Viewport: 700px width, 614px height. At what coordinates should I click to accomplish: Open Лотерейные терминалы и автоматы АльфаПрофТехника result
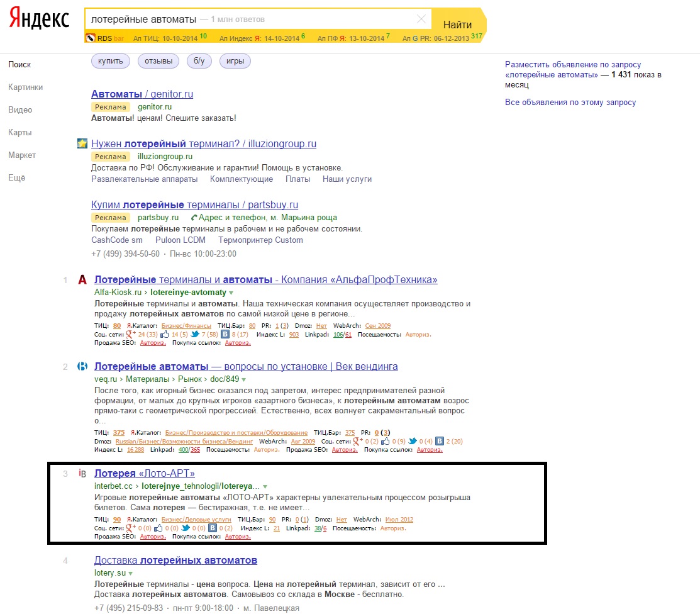click(265, 280)
